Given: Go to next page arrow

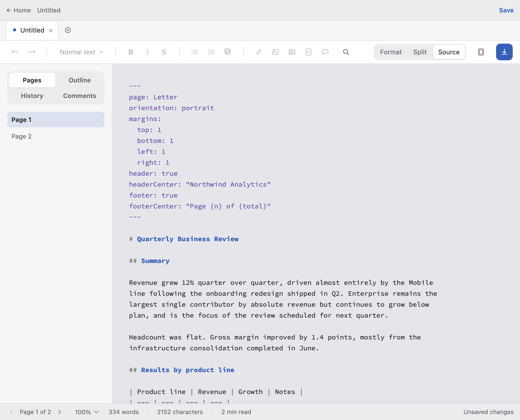Looking at the screenshot, I should tap(60, 412).
